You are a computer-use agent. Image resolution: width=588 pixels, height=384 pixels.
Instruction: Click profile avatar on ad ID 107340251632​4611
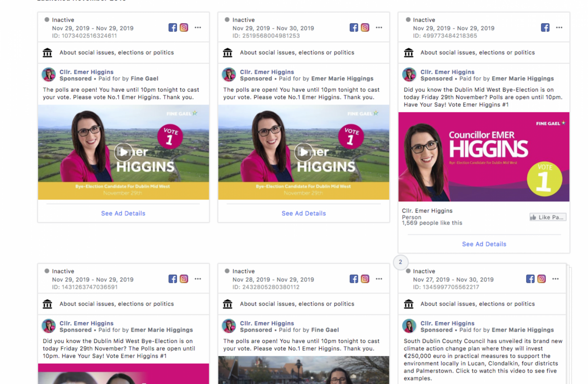pos(49,75)
